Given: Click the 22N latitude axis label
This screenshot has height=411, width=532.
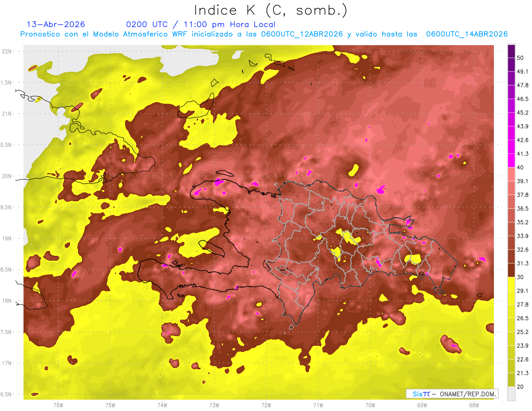Looking at the screenshot, I should [8, 51].
